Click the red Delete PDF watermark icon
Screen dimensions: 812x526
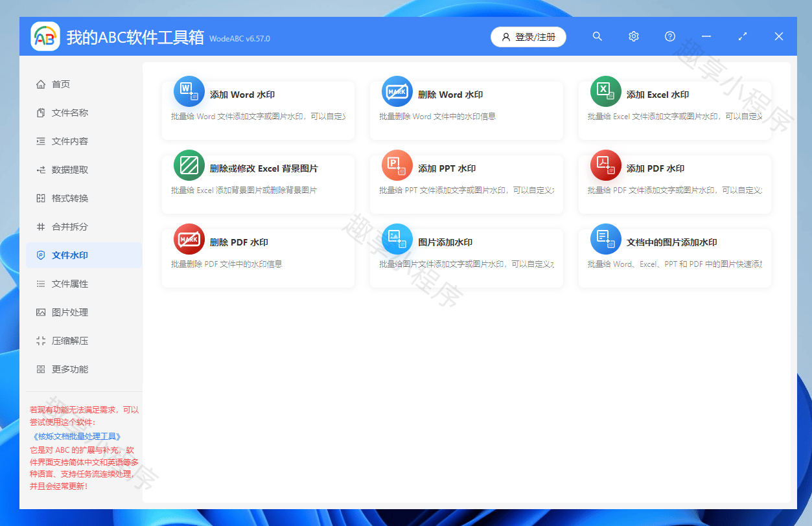[x=189, y=239]
